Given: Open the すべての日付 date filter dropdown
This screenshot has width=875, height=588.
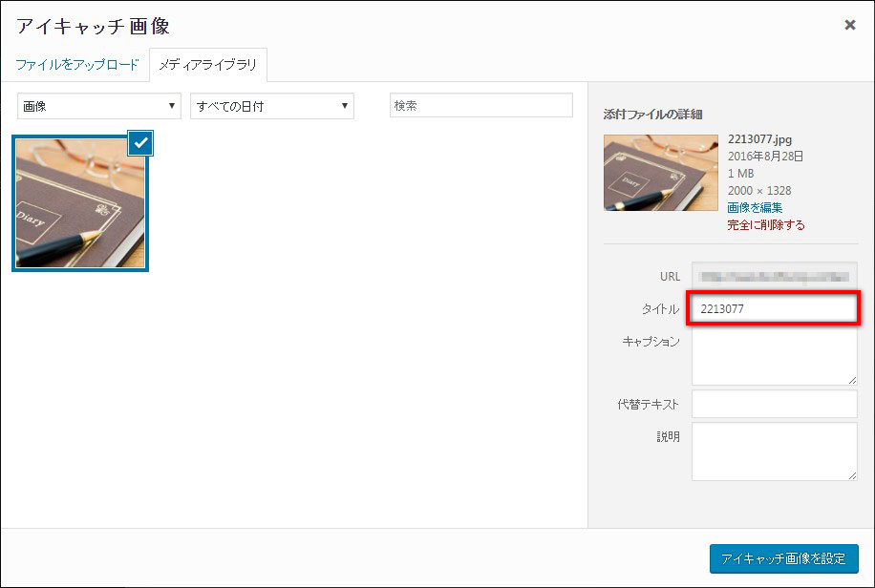Looking at the screenshot, I should coord(272,105).
